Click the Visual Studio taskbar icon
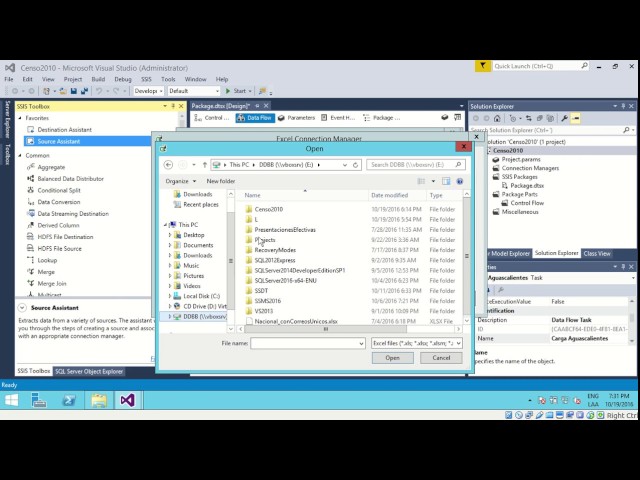Viewport: 640px width, 480px height. pyautogui.click(x=127, y=400)
